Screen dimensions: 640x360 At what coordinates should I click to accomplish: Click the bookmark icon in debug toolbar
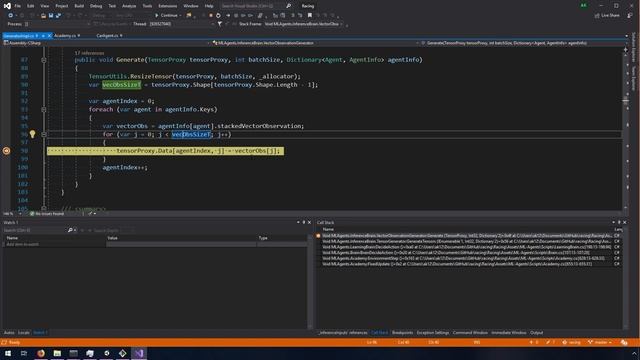(x=310, y=16)
